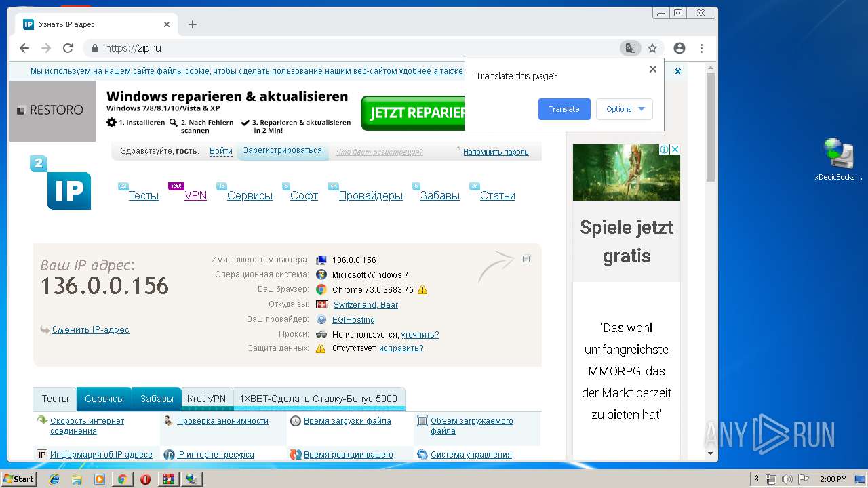Switch to the Тесты tab
The height and width of the screenshot is (488, 868).
coord(55,399)
